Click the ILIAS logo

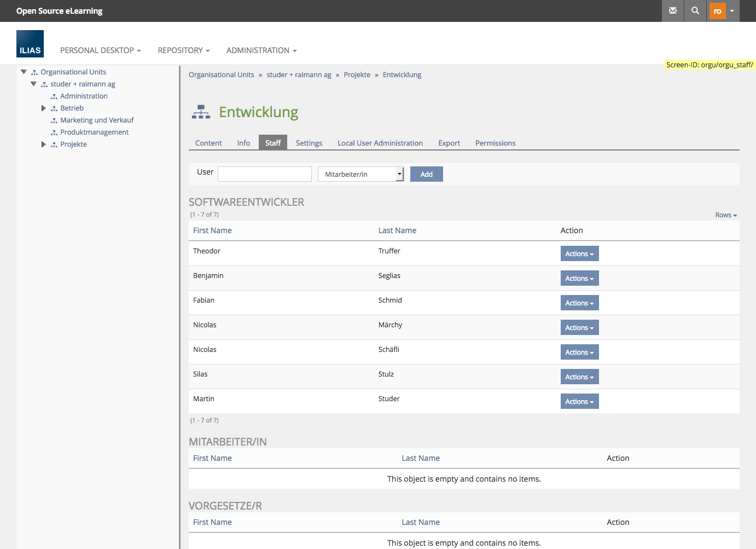pos(30,44)
